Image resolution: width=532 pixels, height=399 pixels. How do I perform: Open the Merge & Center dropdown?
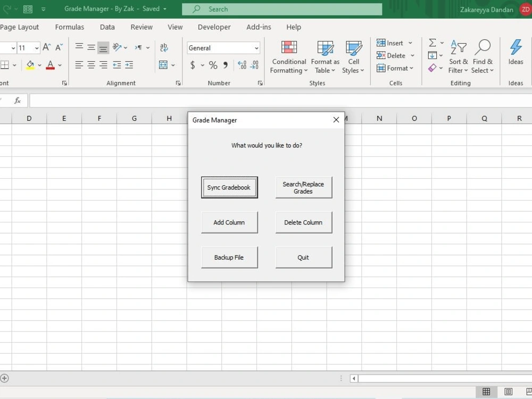173,65
